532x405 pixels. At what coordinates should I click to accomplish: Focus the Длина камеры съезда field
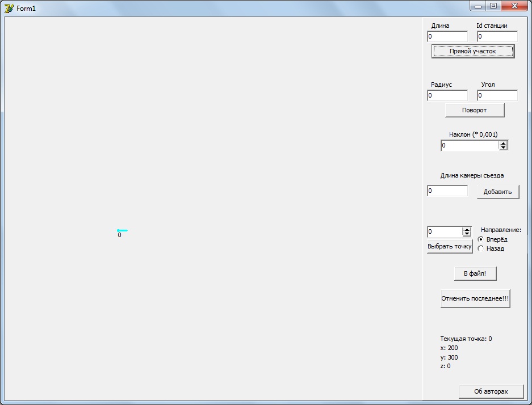447,191
